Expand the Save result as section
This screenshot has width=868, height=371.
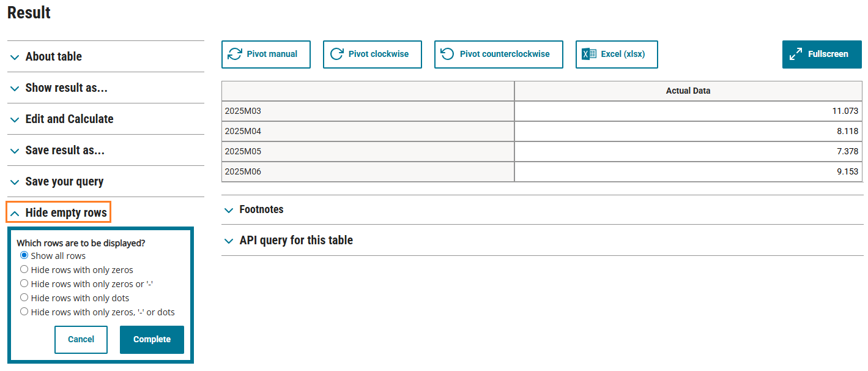(65, 150)
